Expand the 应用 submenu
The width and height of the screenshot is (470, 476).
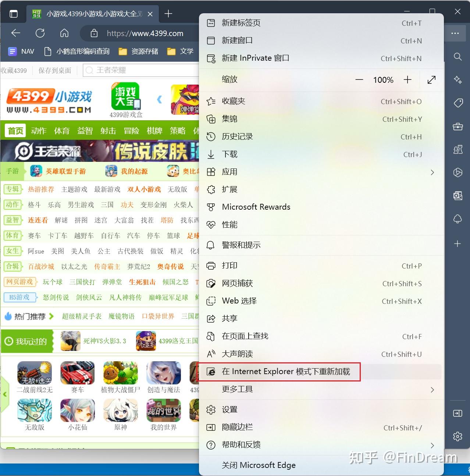(x=321, y=172)
